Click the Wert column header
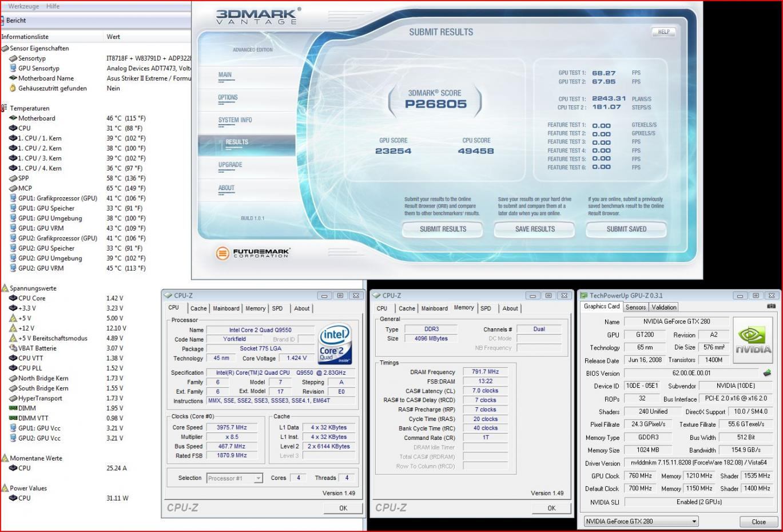The image size is (783, 532). coord(148,37)
